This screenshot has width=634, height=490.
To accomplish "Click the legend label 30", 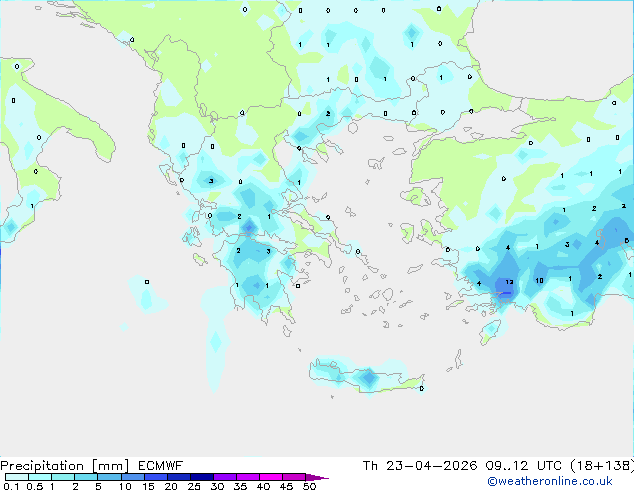I will [217, 486].
